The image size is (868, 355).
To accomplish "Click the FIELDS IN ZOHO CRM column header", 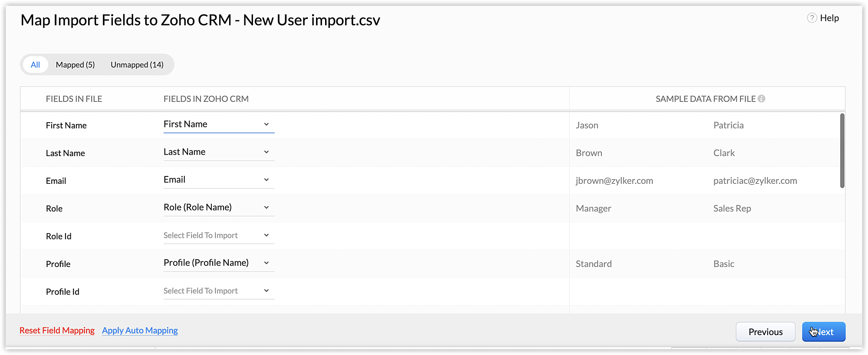I will (x=206, y=99).
